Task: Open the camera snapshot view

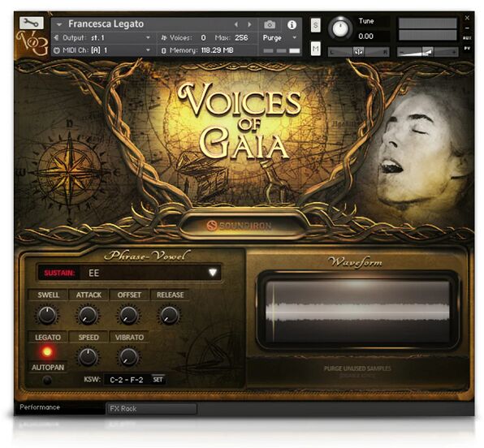Action: (x=270, y=24)
